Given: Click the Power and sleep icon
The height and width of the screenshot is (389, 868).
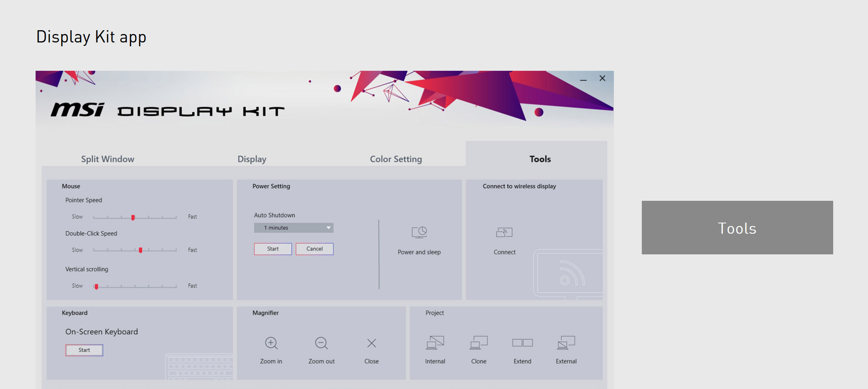Looking at the screenshot, I should coord(419,232).
